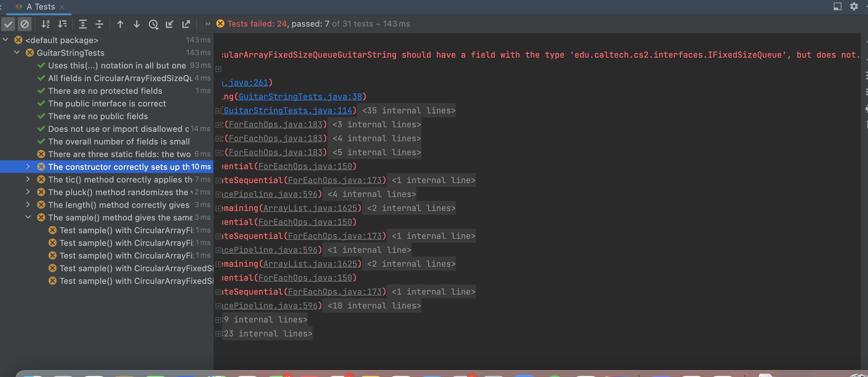Screen dimensions: 868x377
Task: Click Expand All tests icon
Action: point(83,24)
